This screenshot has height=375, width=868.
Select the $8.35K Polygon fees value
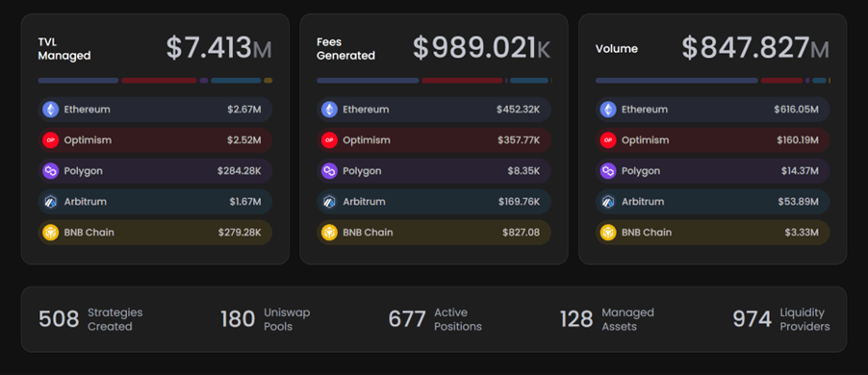click(x=523, y=171)
